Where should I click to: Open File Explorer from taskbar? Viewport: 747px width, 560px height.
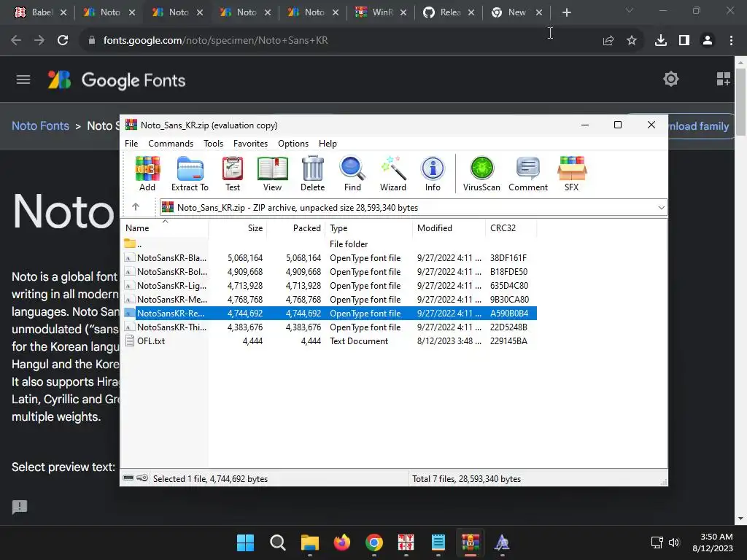pyautogui.click(x=309, y=542)
